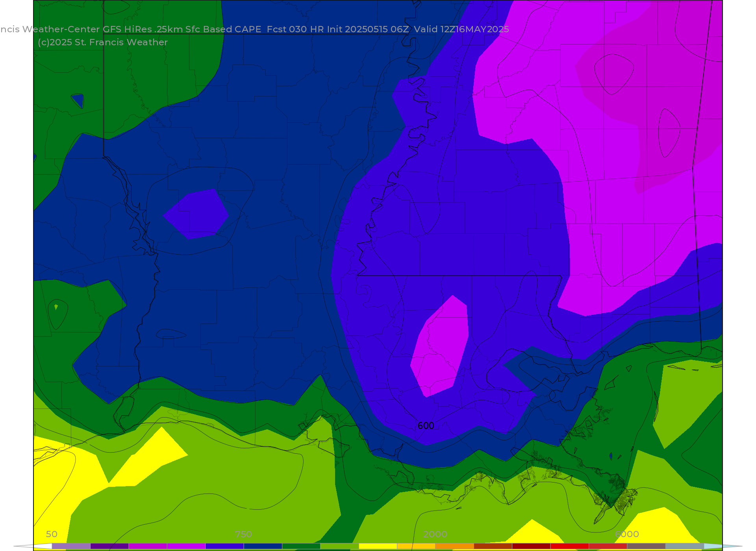Click the '50' legend label
The width and height of the screenshot is (756, 551).
pos(52,534)
